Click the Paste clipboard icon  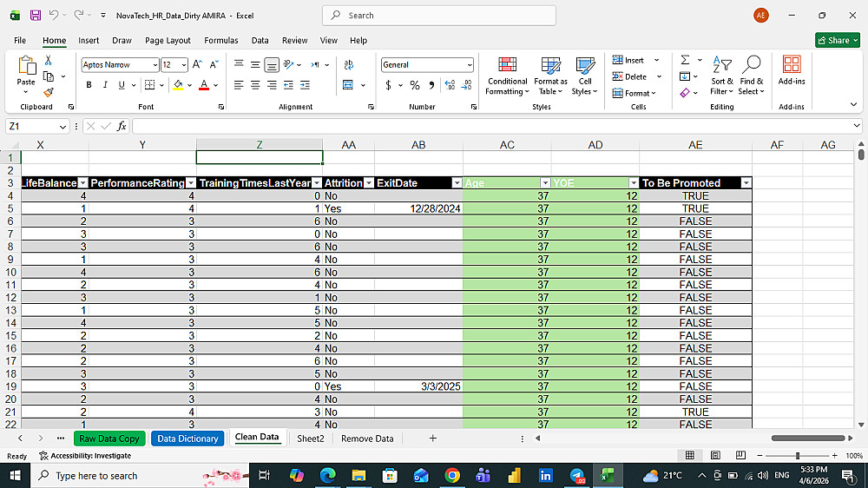[x=26, y=66]
